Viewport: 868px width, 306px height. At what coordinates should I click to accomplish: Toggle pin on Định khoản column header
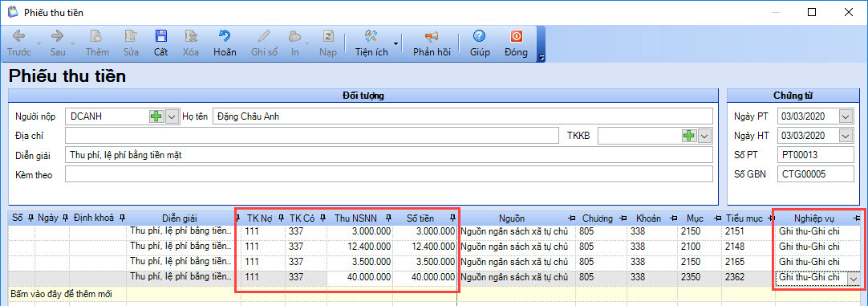pyautogui.click(x=122, y=218)
